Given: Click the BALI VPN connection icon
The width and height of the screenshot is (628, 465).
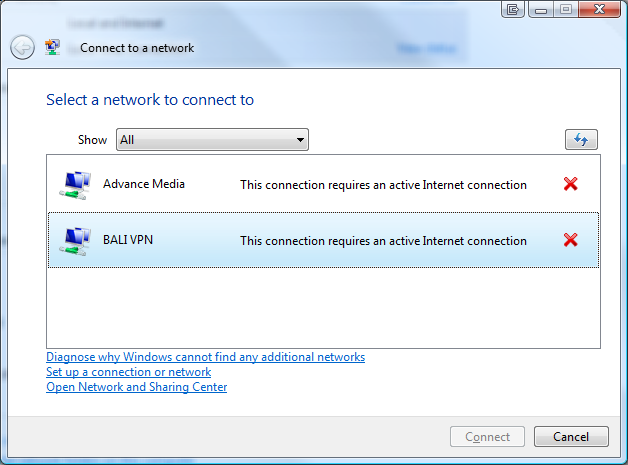Looking at the screenshot, I should [75, 241].
